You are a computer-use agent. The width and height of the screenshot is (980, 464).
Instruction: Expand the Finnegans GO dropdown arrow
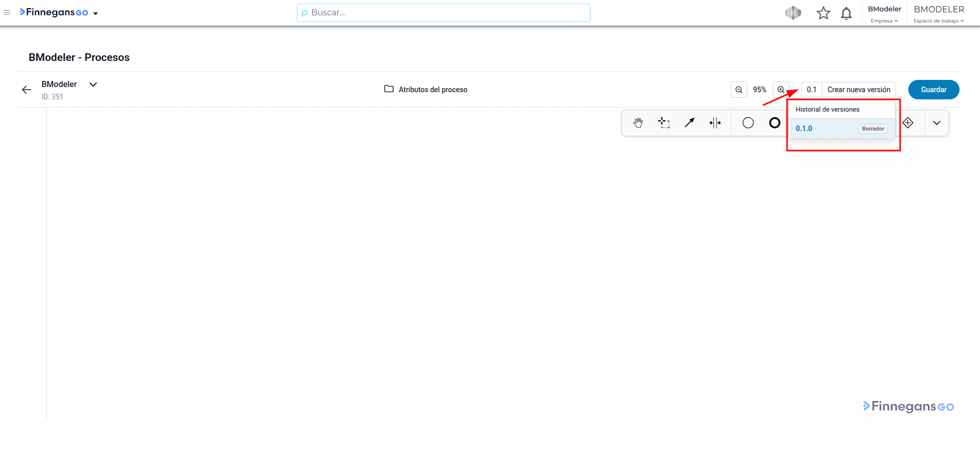point(96,13)
